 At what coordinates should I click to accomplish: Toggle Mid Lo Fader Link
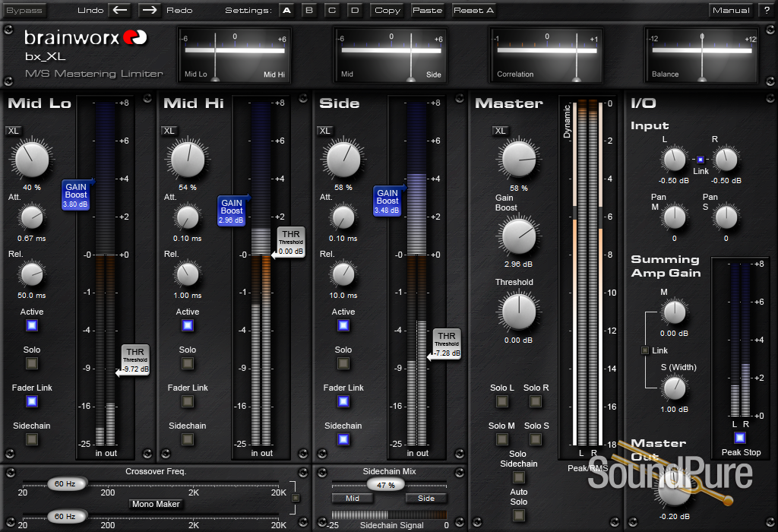pos(32,401)
